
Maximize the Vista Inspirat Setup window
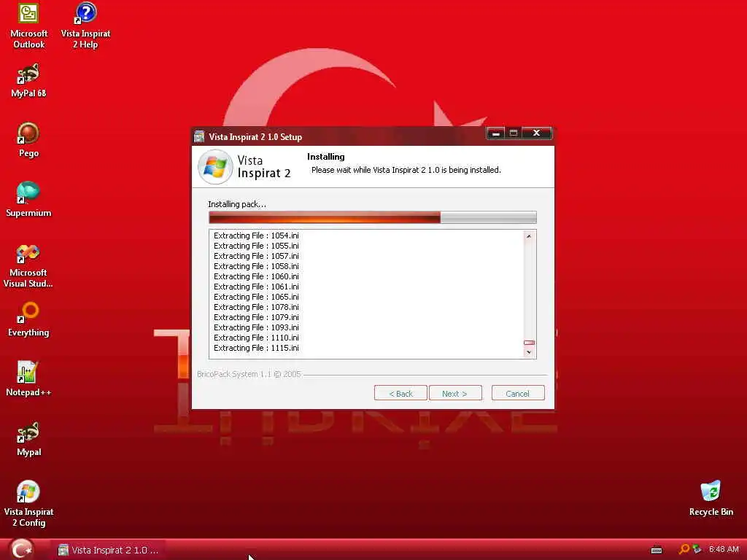(514, 133)
